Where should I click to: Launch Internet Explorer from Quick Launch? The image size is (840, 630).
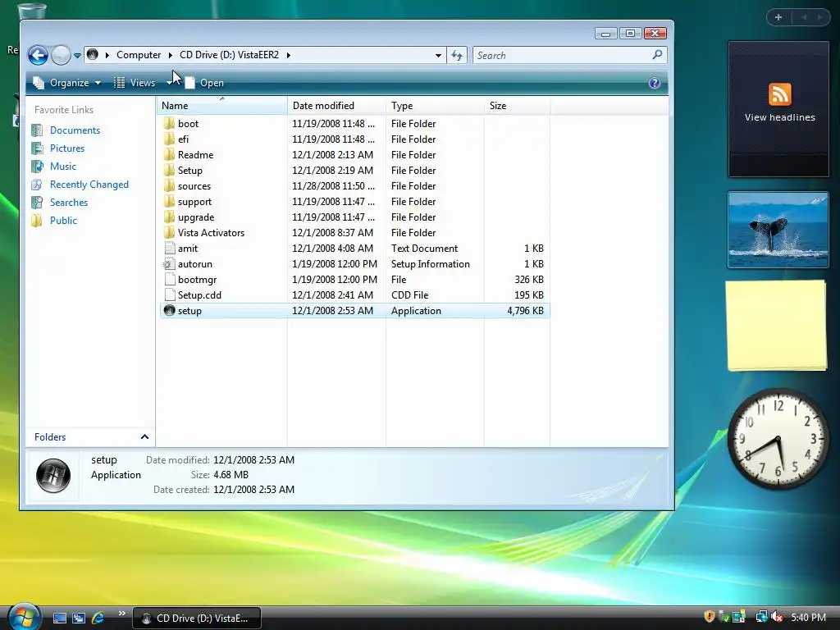tap(98, 618)
